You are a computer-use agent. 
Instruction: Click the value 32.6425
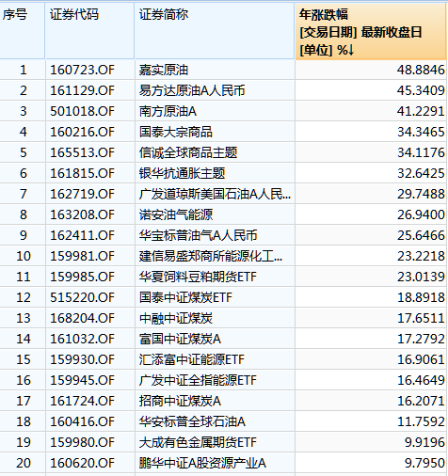click(x=421, y=173)
